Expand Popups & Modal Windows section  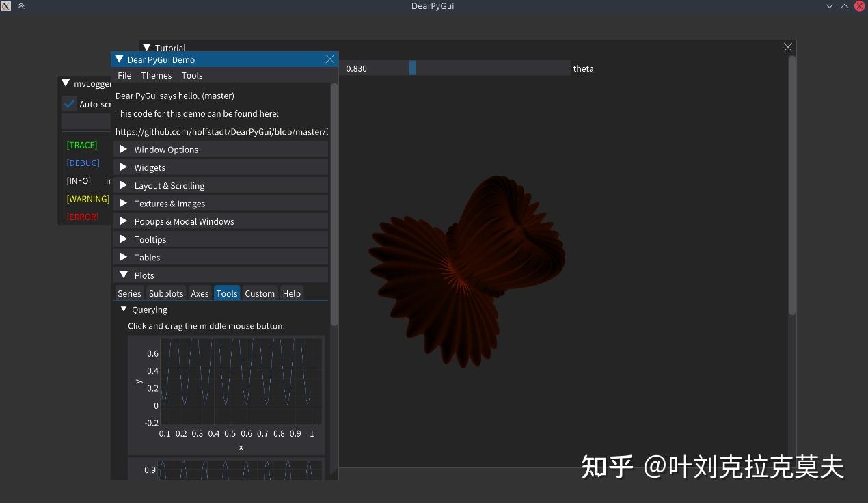pos(221,221)
